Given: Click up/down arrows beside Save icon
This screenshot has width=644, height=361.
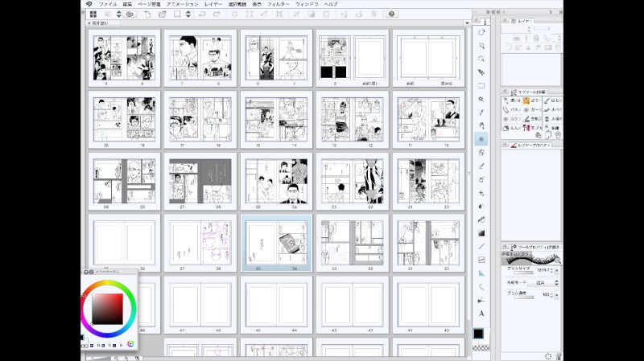Looking at the screenshot, I should tap(188, 14).
